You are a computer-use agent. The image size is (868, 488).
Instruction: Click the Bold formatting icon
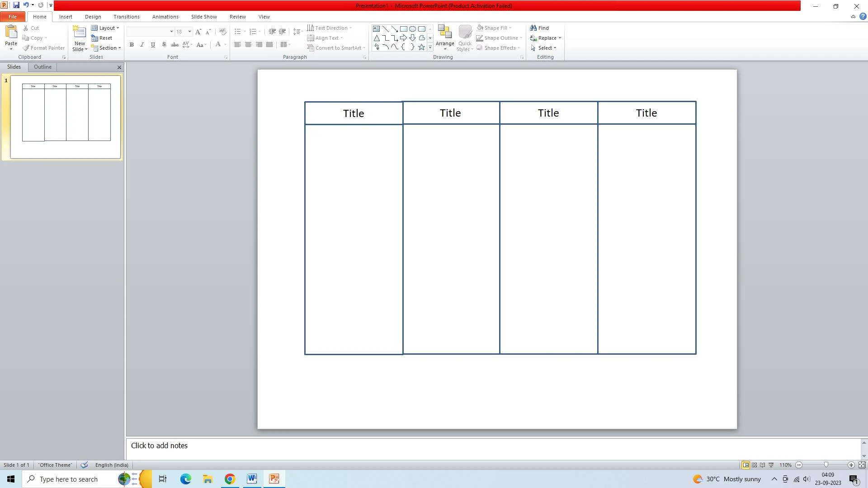coord(131,45)
